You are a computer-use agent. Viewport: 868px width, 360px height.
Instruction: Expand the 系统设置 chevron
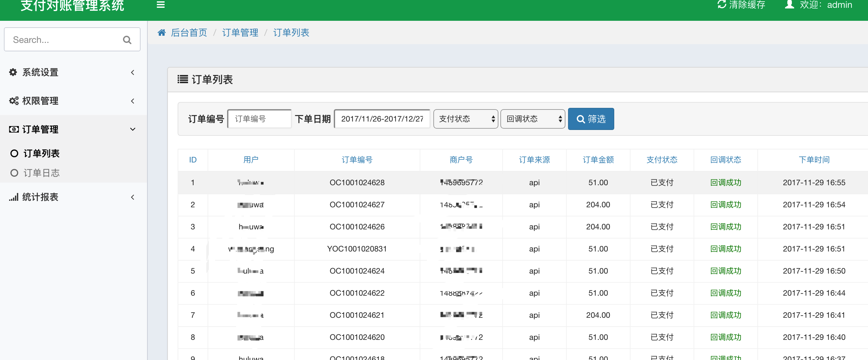coord(133,72)
